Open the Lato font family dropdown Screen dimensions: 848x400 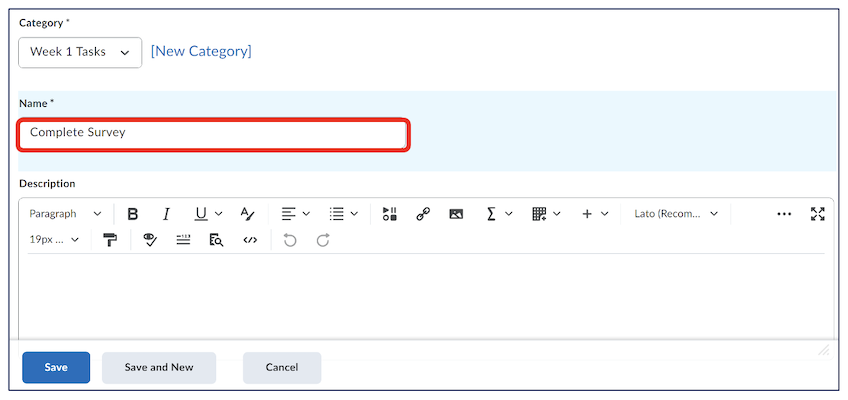pos(676,214)
